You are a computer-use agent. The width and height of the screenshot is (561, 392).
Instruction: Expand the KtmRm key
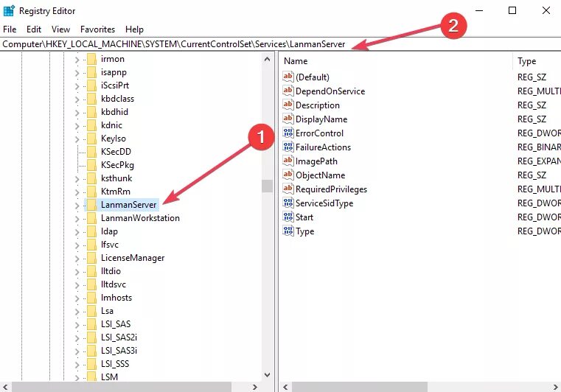coord(77,192)
